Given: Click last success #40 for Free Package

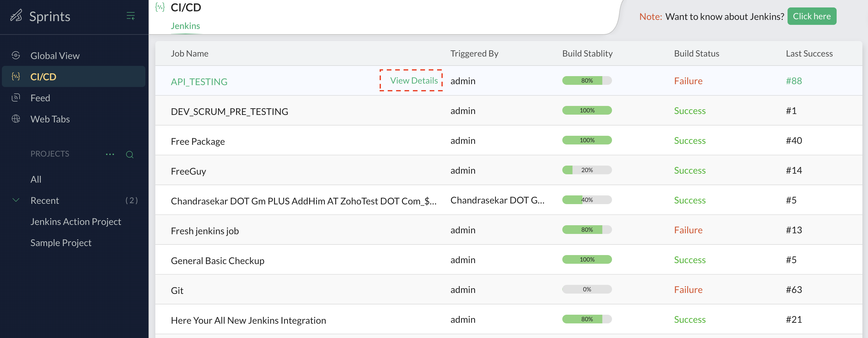Looking at the screenshot, I should [794, 140].
